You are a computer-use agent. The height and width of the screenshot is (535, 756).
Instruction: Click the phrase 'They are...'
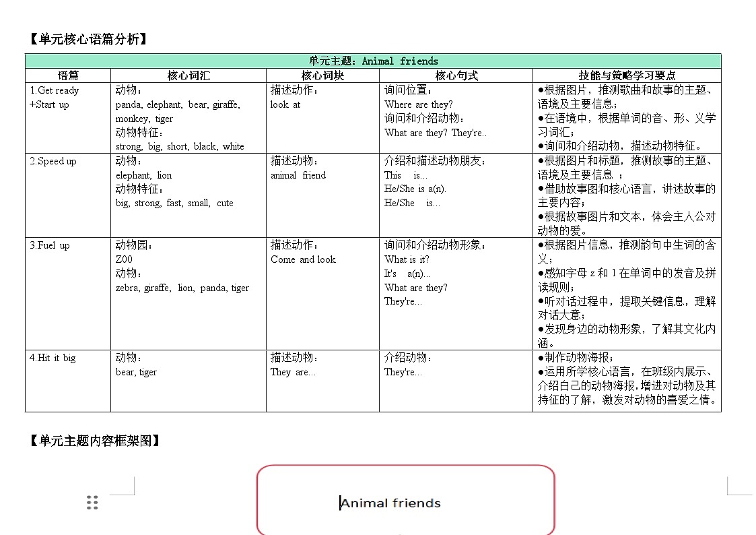point(293,372)
